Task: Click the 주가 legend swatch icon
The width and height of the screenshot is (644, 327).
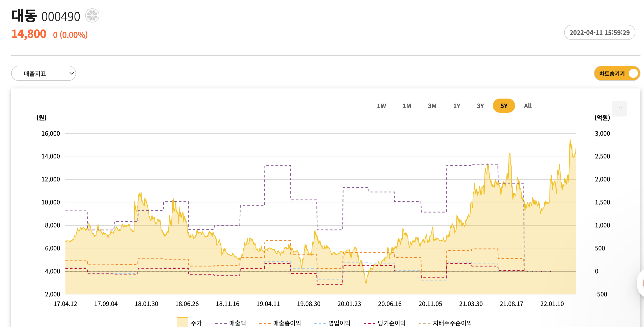Action: (182, 322)
